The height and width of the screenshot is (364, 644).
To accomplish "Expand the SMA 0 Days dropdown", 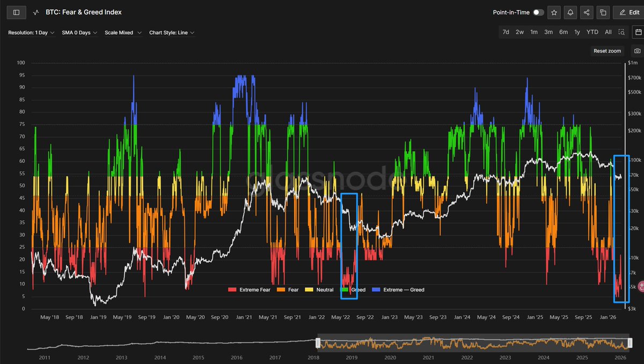I will pyautogui.click(x=79, y=33).
